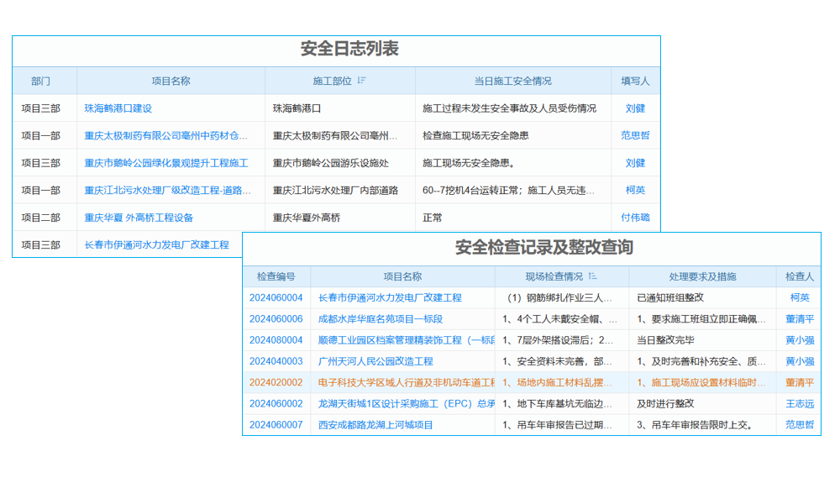Screen dimensions: 840x504
Task: View 重庆市鹅岭公园绿化景观提升工程施工 project
Action: point(164,163)
